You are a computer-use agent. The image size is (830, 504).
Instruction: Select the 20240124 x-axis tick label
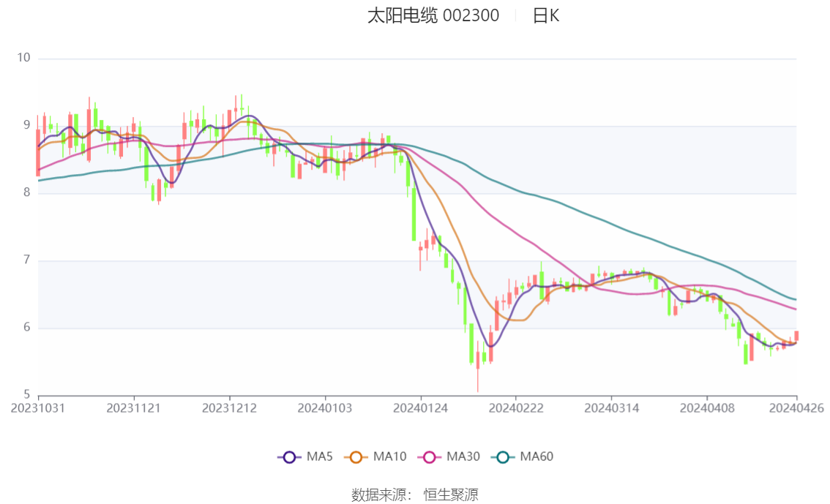click(420, 407)
